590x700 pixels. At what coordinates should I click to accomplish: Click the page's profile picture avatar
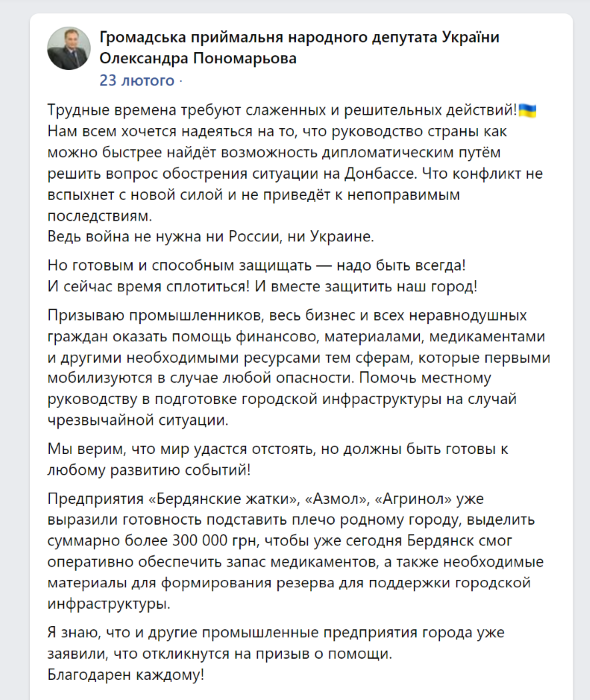coord(69,49)
